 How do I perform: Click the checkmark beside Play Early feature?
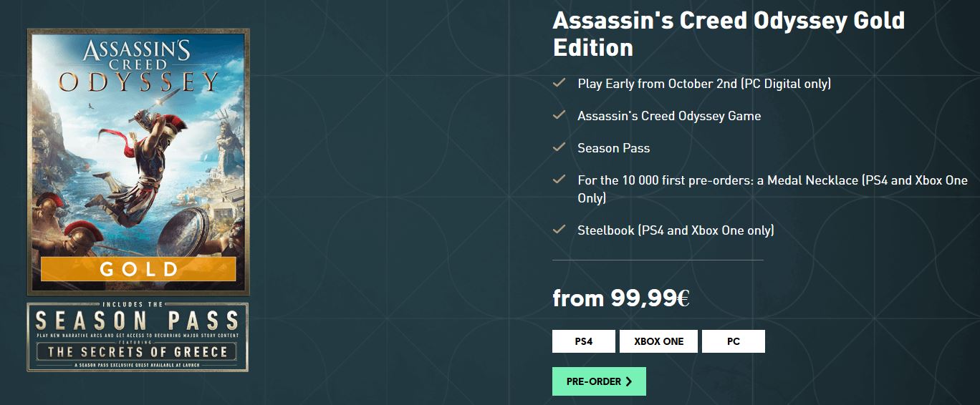(x=559, y=83)
